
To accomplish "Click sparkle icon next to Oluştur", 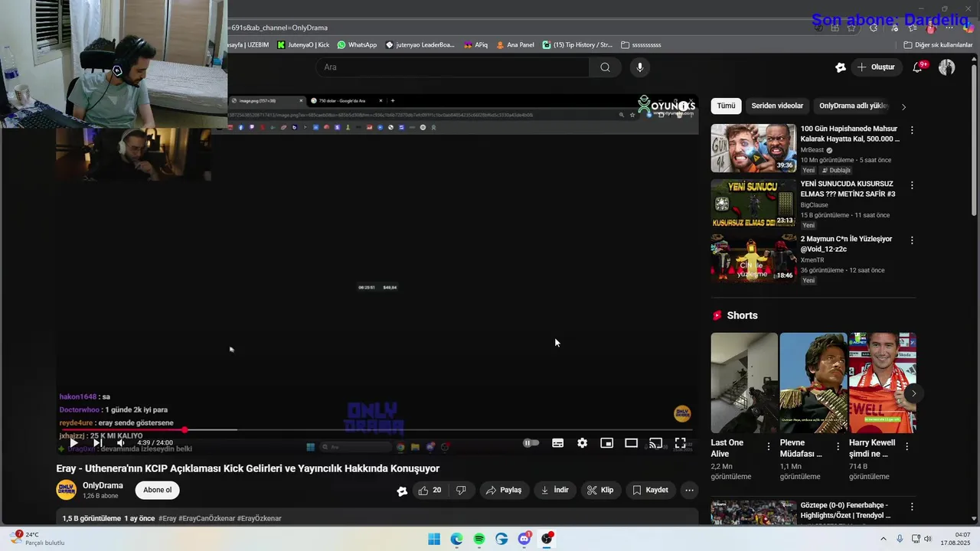I will (x=841, y=67).
